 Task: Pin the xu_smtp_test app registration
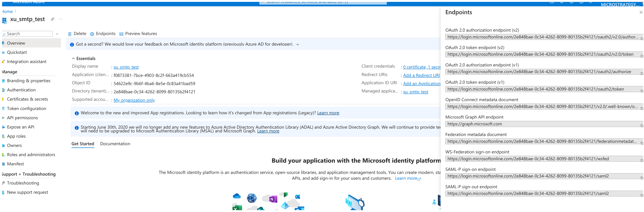click(x=52, y=19)
